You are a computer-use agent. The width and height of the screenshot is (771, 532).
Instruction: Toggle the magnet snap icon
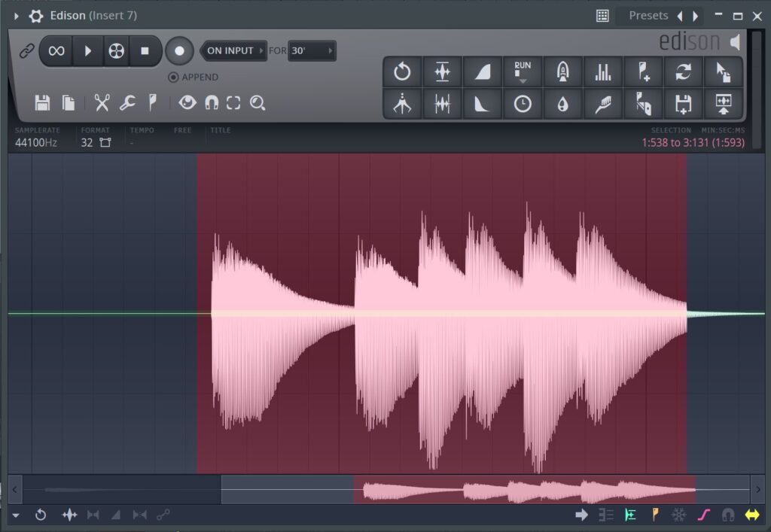point(212,102)
